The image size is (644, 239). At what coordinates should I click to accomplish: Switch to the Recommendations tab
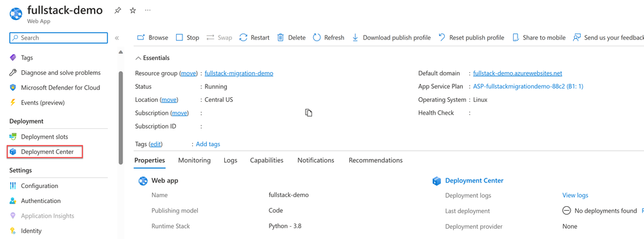376,160
